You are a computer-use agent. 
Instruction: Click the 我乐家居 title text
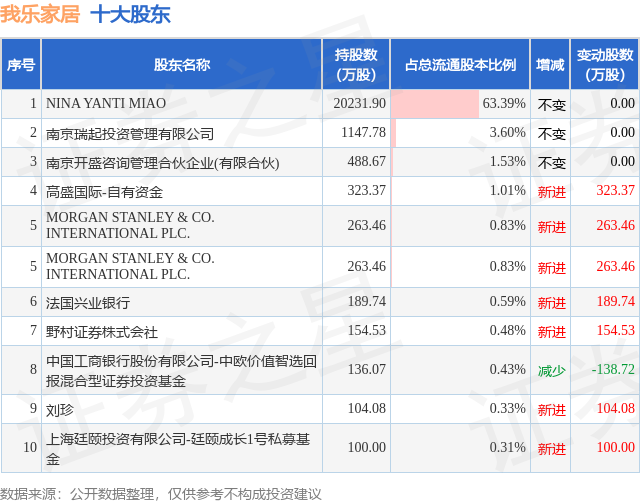[40, 15]
